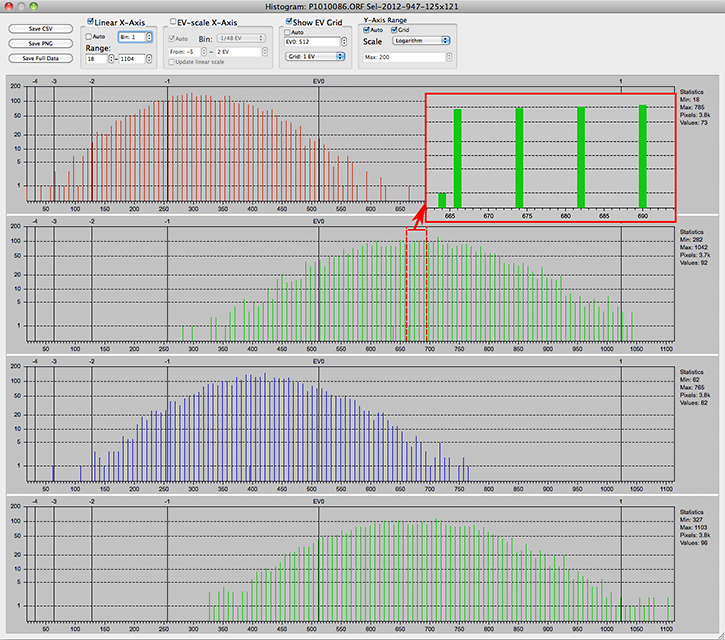Select 'Max: 1042' statistics text

[693, 247]
